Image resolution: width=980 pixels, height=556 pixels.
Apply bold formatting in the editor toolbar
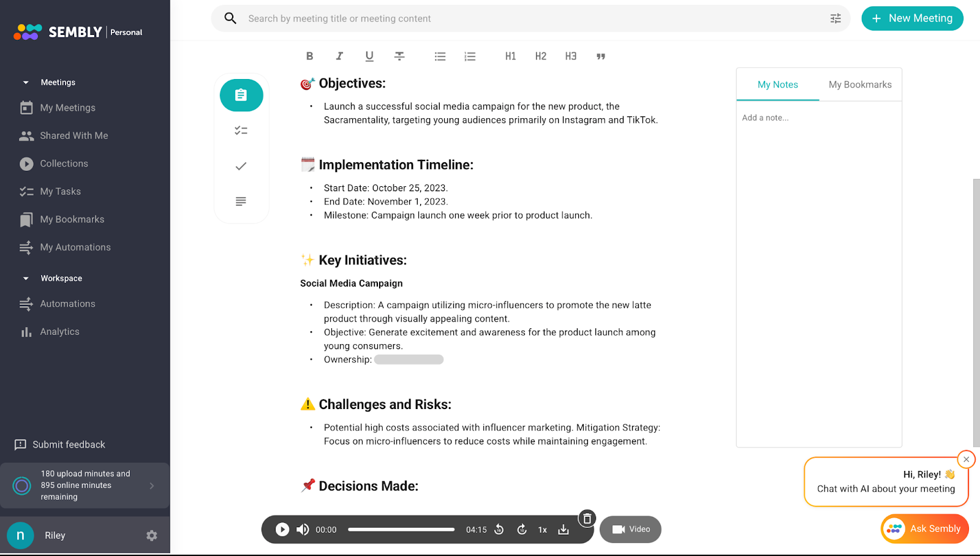coord(309,56)
